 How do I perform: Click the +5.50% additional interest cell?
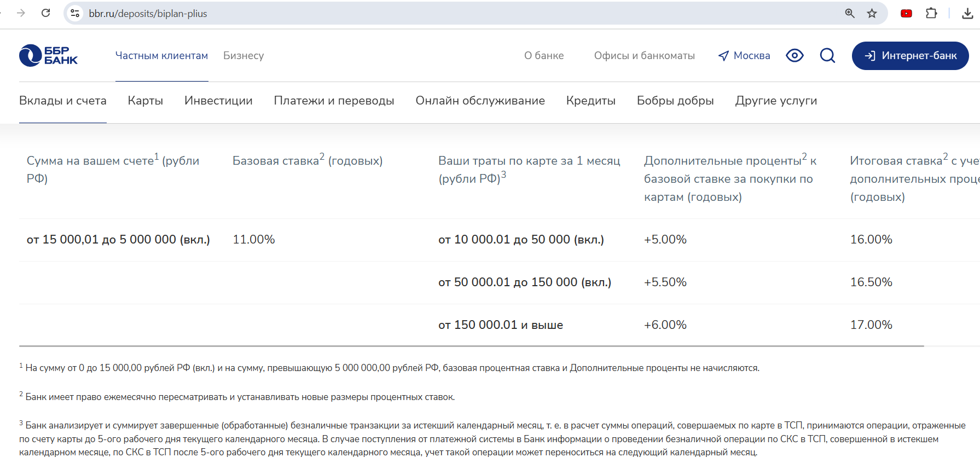(x=665, y=282)
